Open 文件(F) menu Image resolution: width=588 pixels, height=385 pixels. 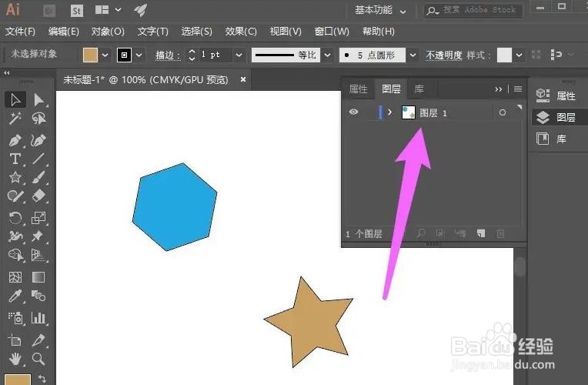[x=20, y=32]
